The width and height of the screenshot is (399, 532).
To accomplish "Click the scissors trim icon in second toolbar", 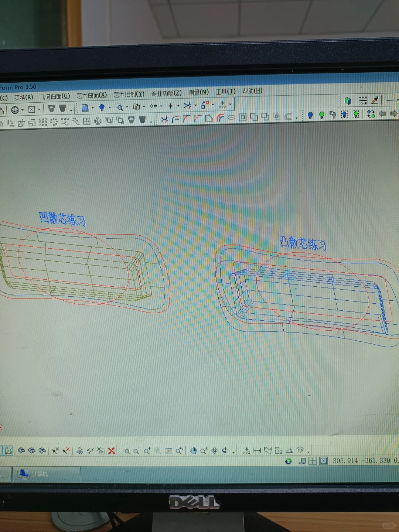I will point(164,119).
